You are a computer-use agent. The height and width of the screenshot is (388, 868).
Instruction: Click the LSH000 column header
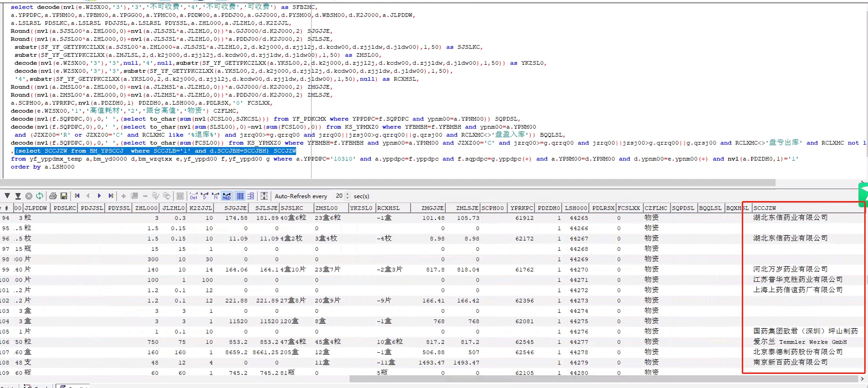[x=576, y=208]
